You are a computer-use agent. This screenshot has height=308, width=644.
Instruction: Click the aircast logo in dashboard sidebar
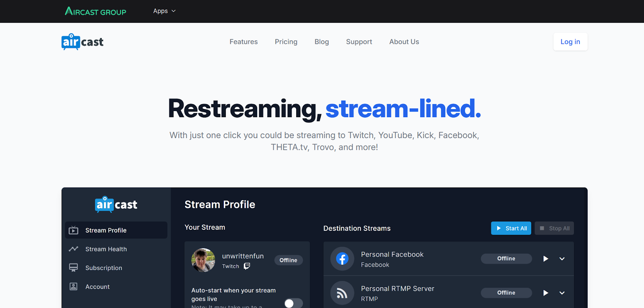tap(116, 204)
